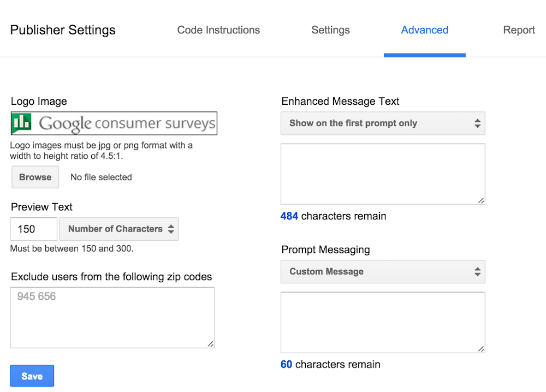Viewport: 546px width, 392px height.
Task: Open the Custom Message dropdown
Action: point(382,272)
